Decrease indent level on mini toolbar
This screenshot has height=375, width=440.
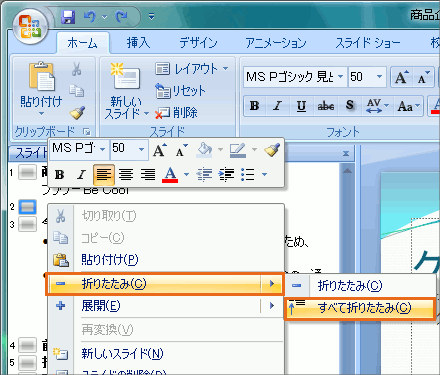[204, 174]
